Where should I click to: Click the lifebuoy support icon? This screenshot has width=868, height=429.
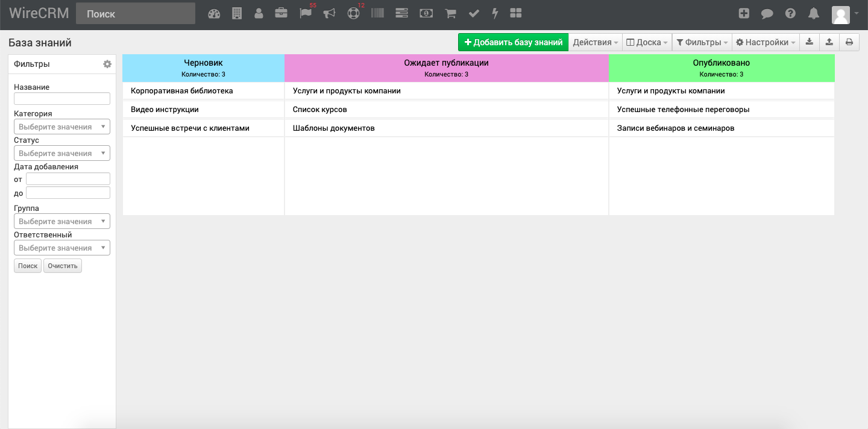point(353,13)
